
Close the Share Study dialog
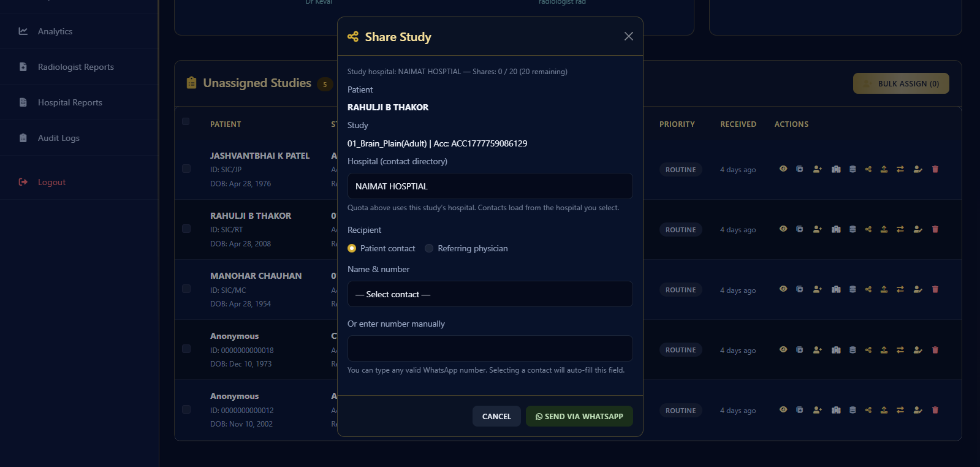pyautogui.click(x=629, y=36)
